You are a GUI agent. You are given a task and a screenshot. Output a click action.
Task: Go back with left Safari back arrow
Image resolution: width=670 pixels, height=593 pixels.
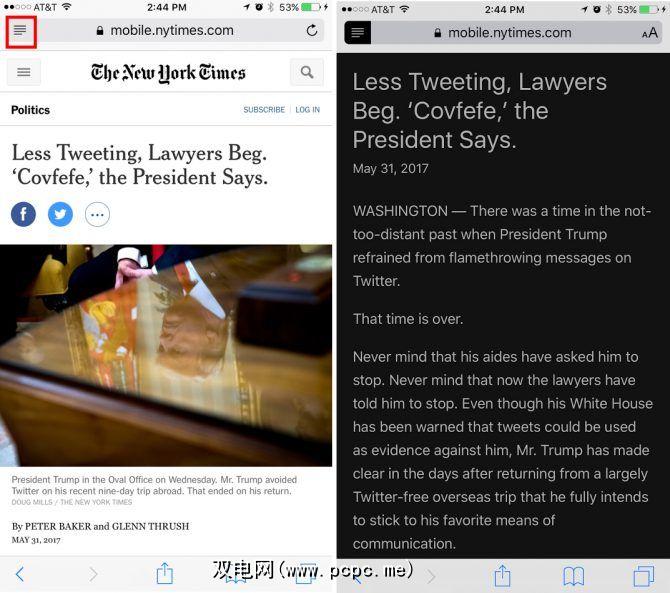(x=19, y=574)
